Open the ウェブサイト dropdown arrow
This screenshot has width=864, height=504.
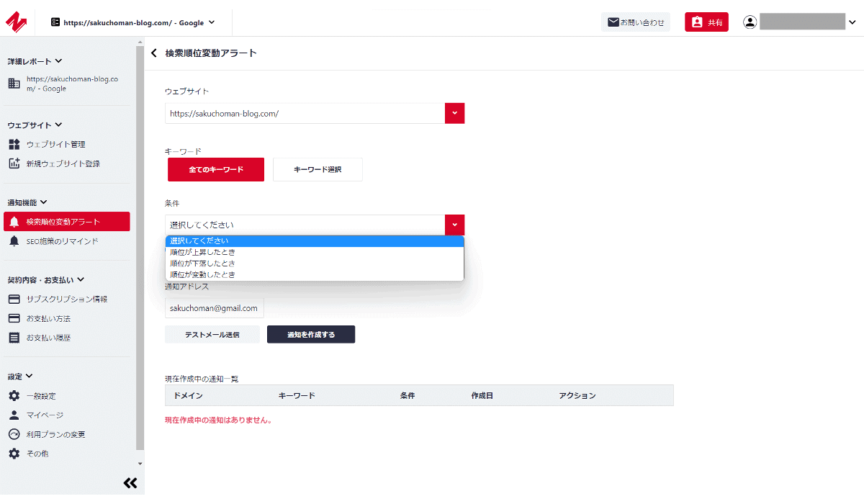pyautogui.click(x=454, y=114)
